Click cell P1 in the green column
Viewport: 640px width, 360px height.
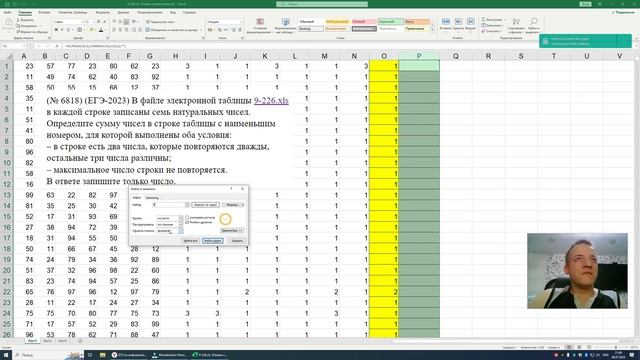(x=419, y=66)
